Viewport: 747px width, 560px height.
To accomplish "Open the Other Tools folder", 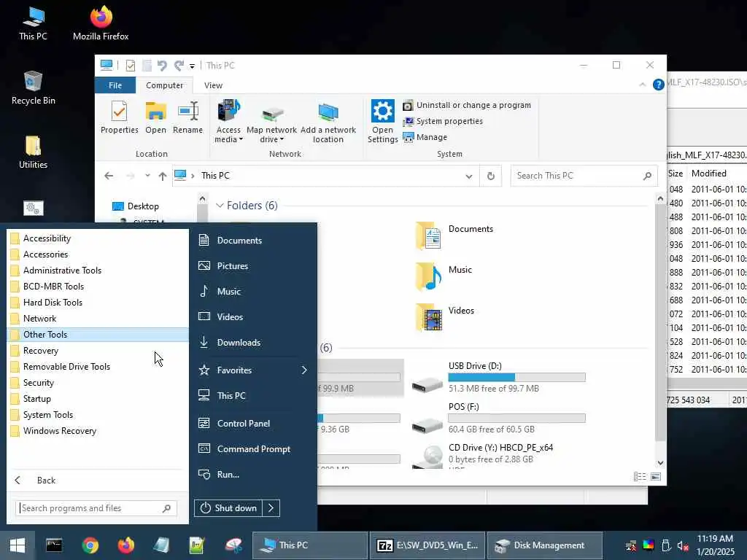I will pos(98,334).
